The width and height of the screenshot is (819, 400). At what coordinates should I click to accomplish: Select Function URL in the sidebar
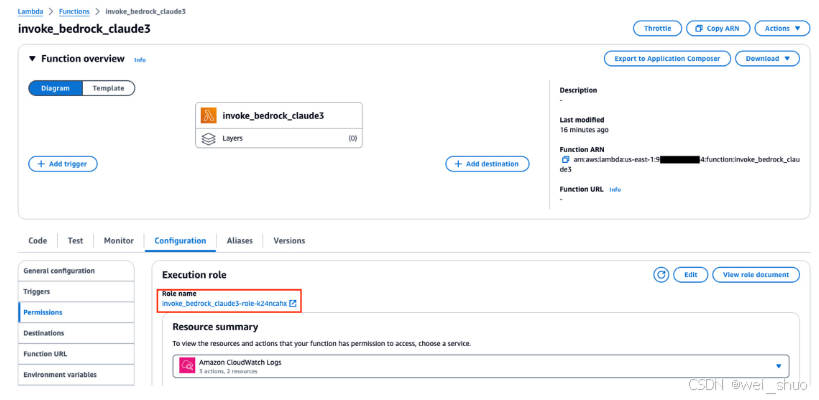click(76, 354)
